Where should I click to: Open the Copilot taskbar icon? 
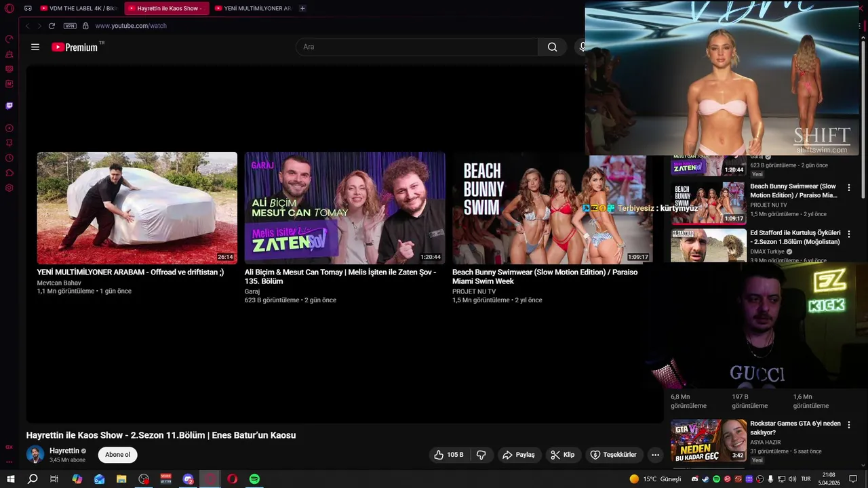(77, 479)
